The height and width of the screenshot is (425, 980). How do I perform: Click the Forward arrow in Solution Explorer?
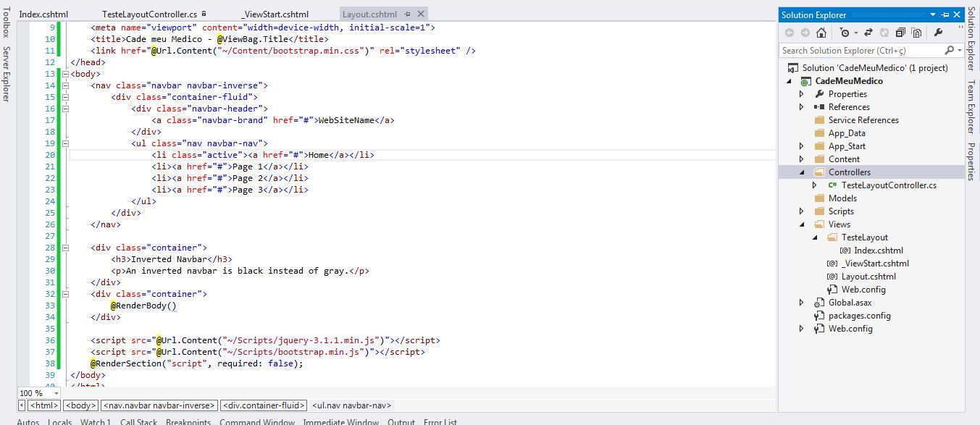[x=805, y=33]
